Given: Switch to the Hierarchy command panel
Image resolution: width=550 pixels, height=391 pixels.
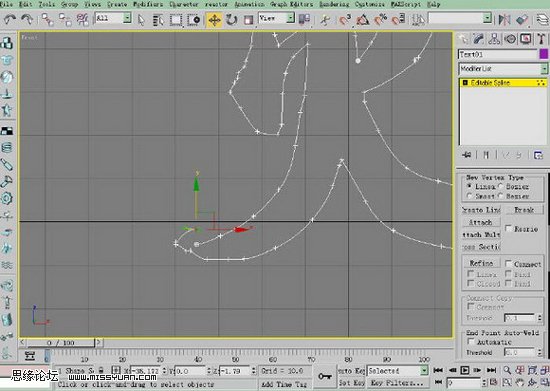Looking at the screenshot, I should [494, 39].
